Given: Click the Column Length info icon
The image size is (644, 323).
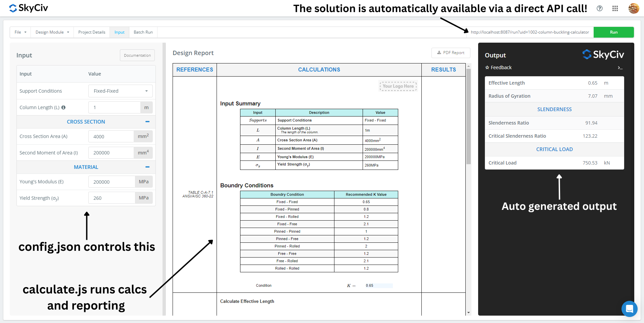Looking at the screenshot, I should click(x=63, y=107).
